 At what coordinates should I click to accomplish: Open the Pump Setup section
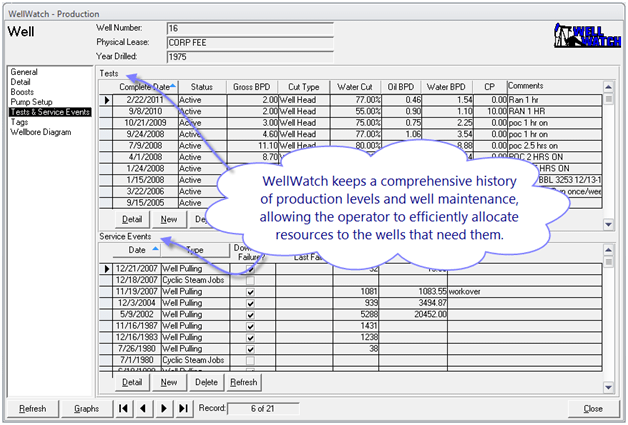coord(31,102)
